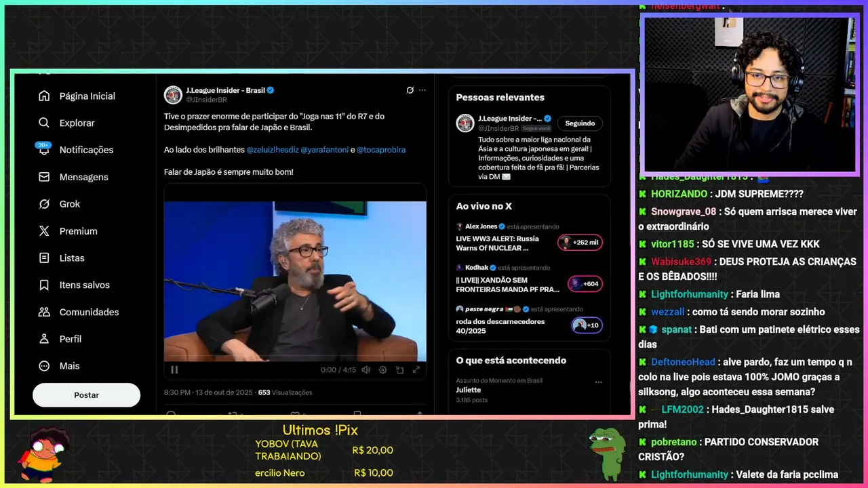Click the @JInsiderBR handle in Pessoas relevantes
Screen dimensions: 868x488
click(498, 128)
